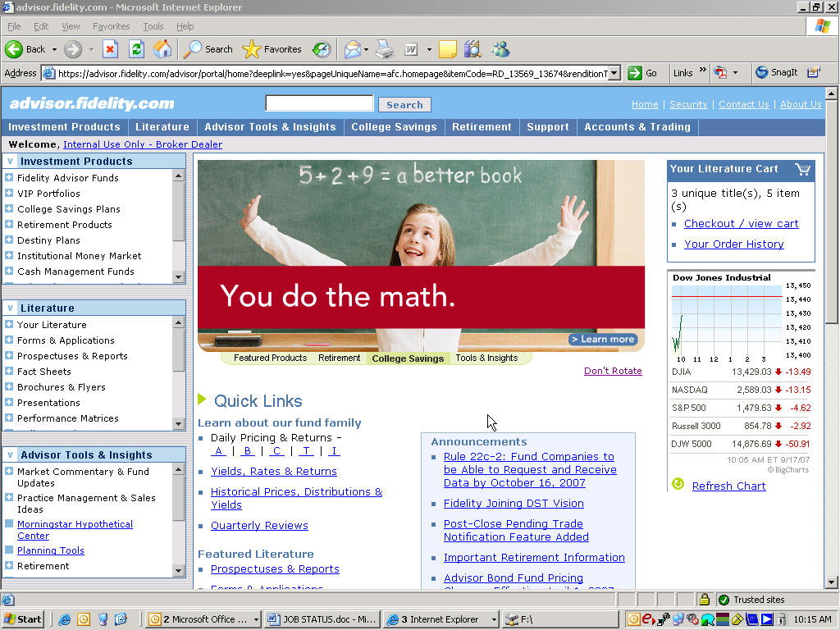Viewport: 840px width, 630px height.
Task: Go back using the browser Back arrow
Action: 14,49
